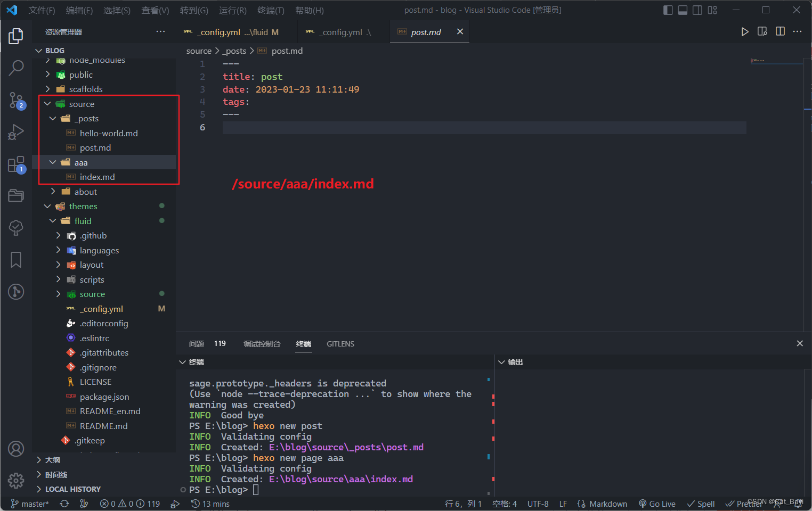Expand the 大纲 outline section
Image resolution: width=812 pixels, height=511 pixels.
pos(104,460)
